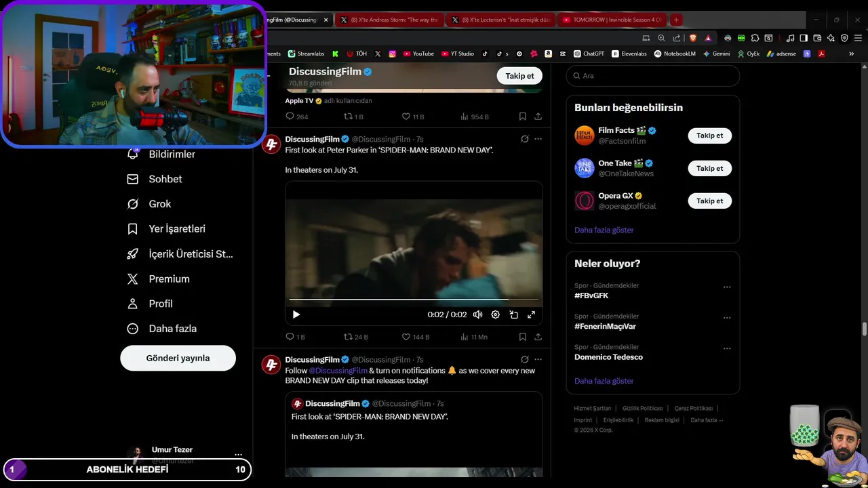This screenshot has height=488, width=868.
Task: Open Brave Rewards triangle icon
Action: click(708, 38)
